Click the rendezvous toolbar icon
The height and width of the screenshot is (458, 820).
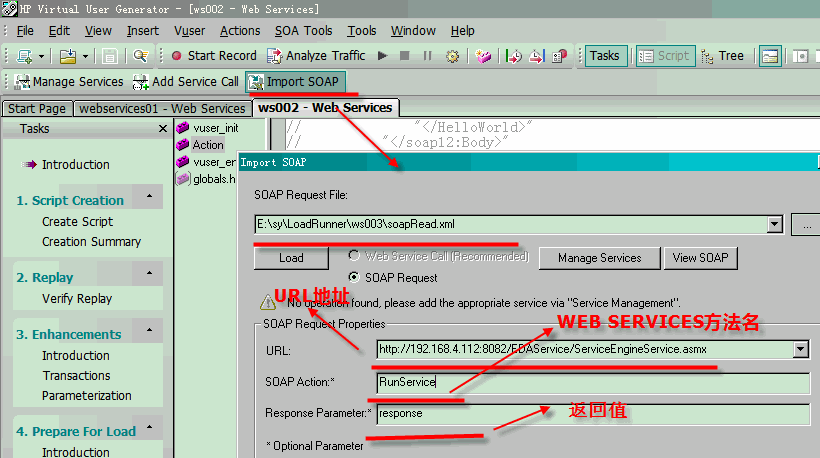tap(560, 56)
